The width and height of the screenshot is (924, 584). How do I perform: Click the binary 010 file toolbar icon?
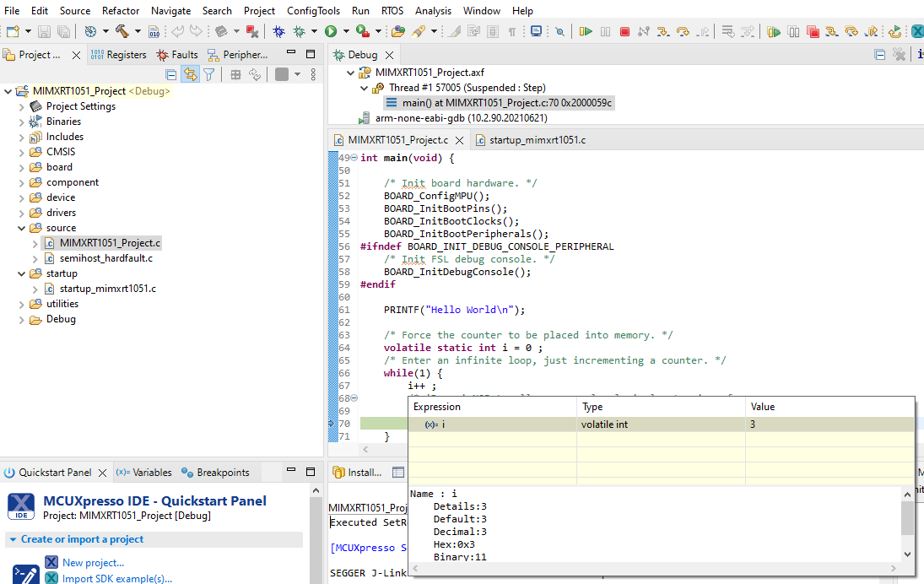pyautogui.click(x=154, y=31)
